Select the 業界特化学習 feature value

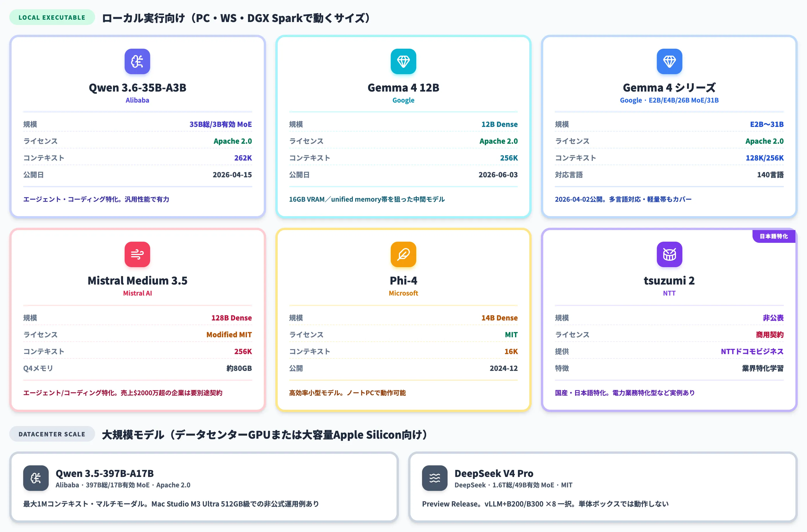763,368
